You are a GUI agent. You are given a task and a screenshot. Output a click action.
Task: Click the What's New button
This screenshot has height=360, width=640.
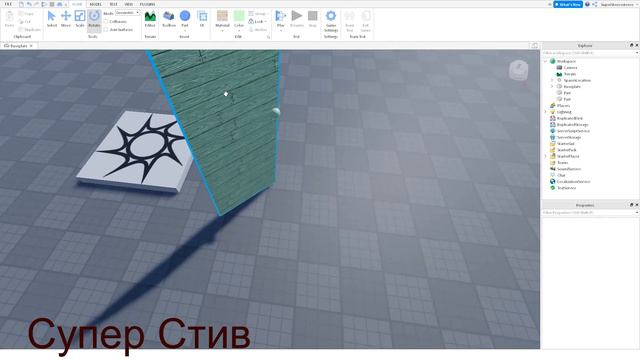tap(568, 4)
